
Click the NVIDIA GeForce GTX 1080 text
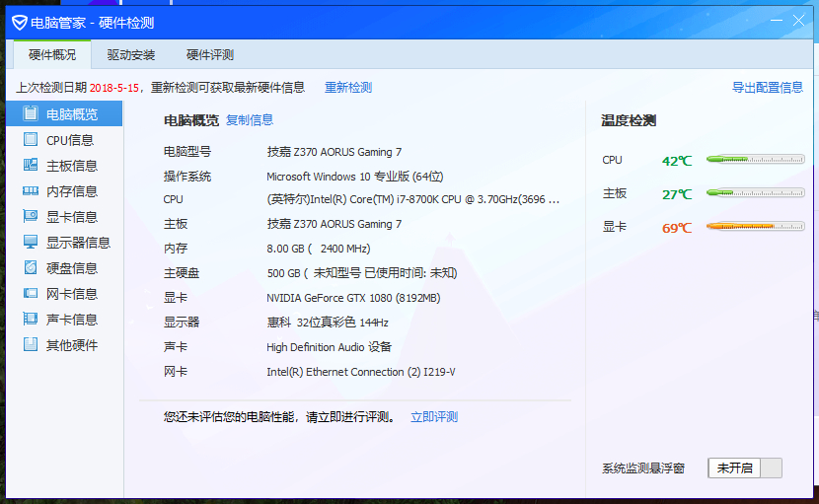click(353, 298)
